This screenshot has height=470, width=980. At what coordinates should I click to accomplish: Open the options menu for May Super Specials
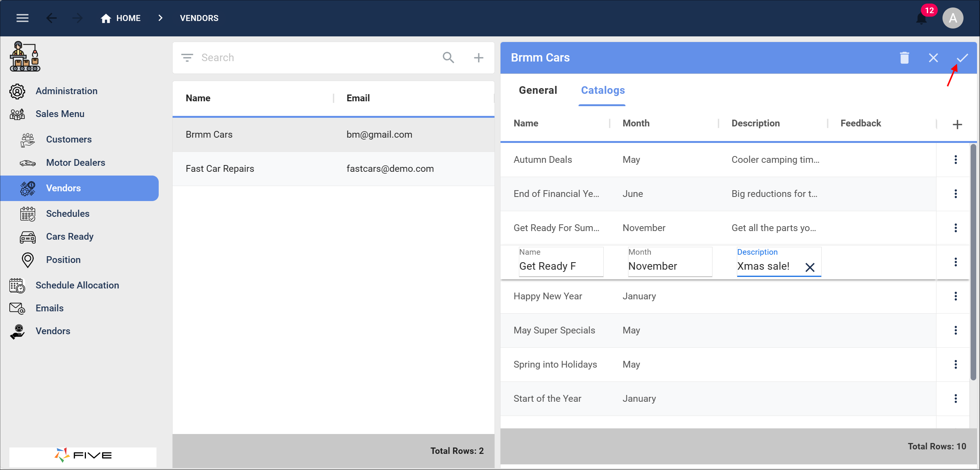pyautogui.click(x=955, y=330)
